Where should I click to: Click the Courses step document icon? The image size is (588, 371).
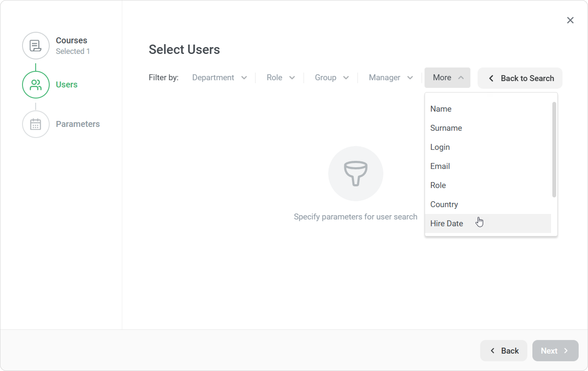click(36, 46)
